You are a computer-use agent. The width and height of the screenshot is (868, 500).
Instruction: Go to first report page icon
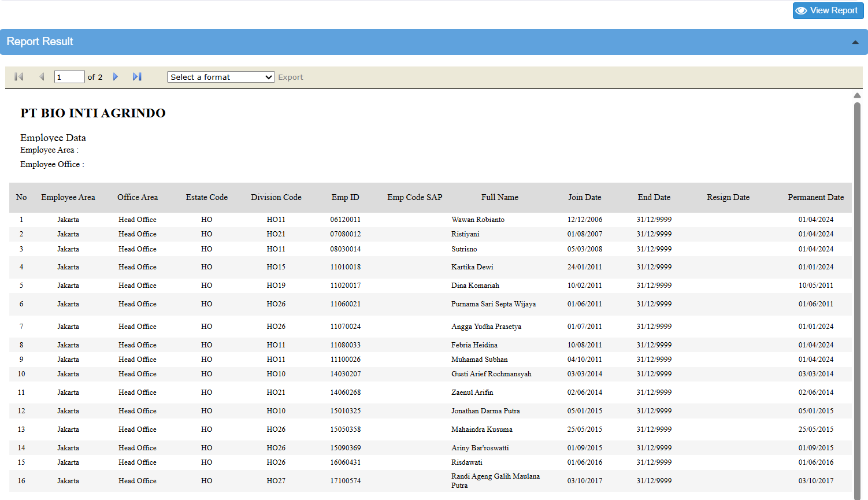pos(18,77)
